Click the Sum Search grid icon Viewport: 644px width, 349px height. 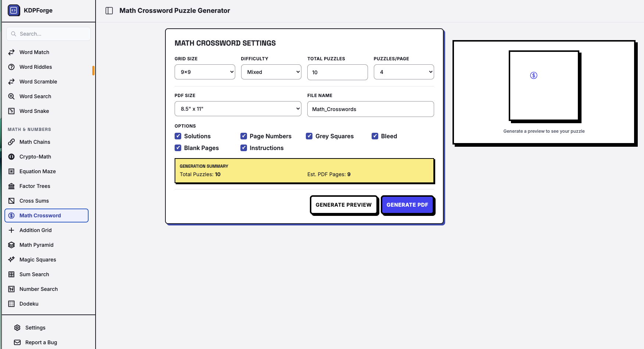point(11,274)
